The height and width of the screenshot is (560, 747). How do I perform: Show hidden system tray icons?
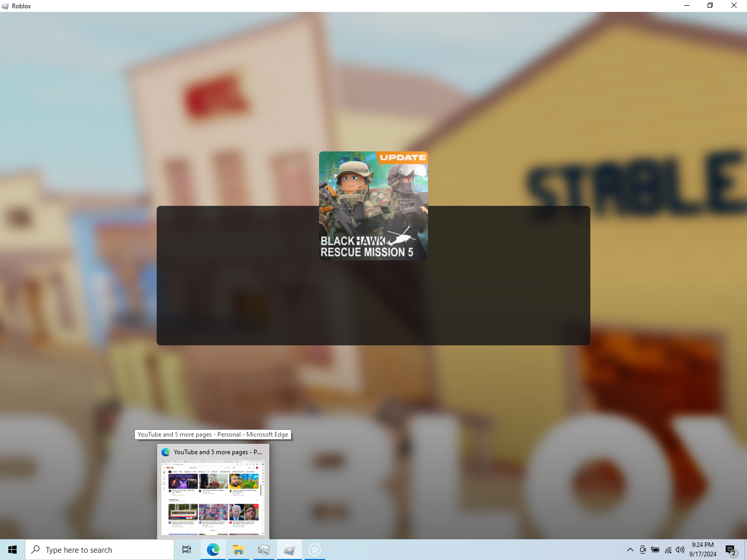(x=630, y=550)
